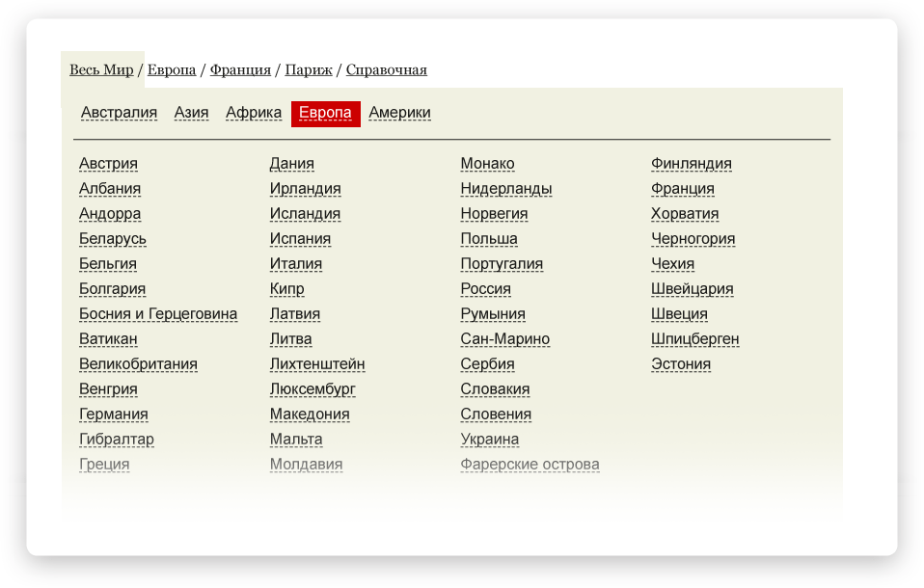
Task: Go to Европа in the breadcrumb
Action: pyautogui.click(x=172, y=70)
